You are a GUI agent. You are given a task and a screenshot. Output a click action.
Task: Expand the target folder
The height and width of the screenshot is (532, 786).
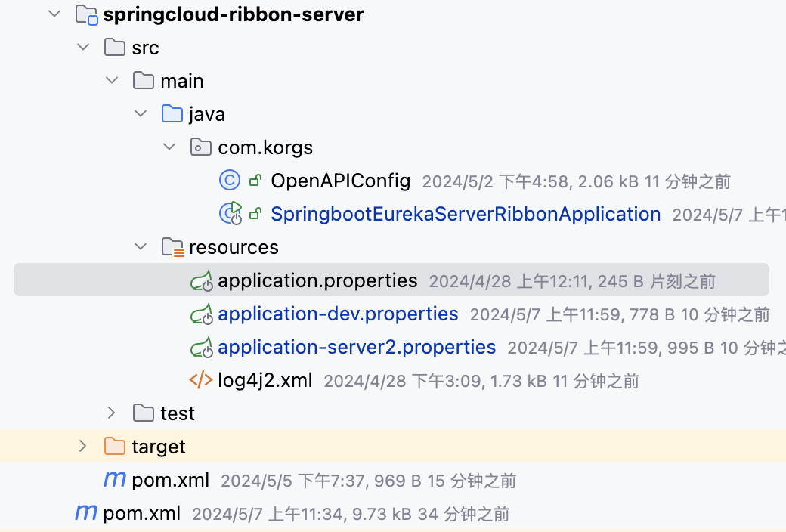(x=82, y=446)
